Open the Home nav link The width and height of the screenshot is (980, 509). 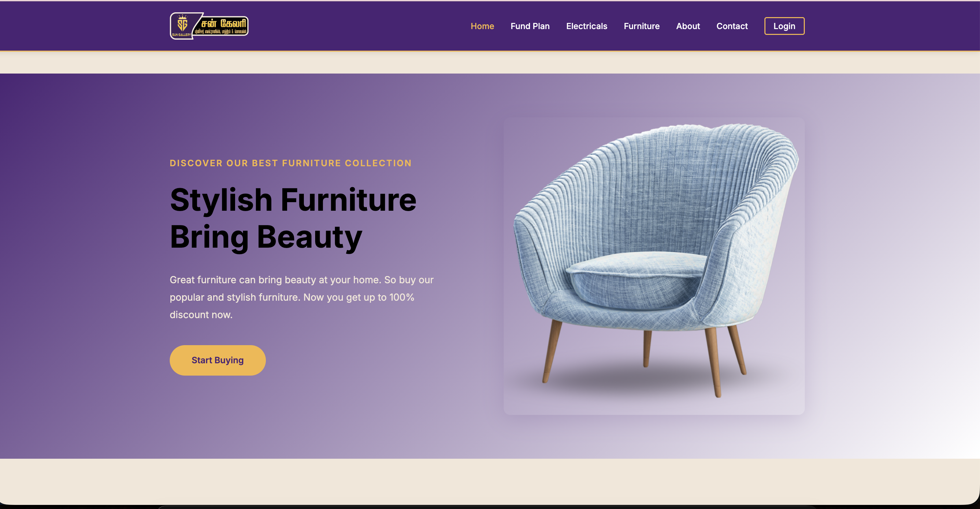click(482, 26)
